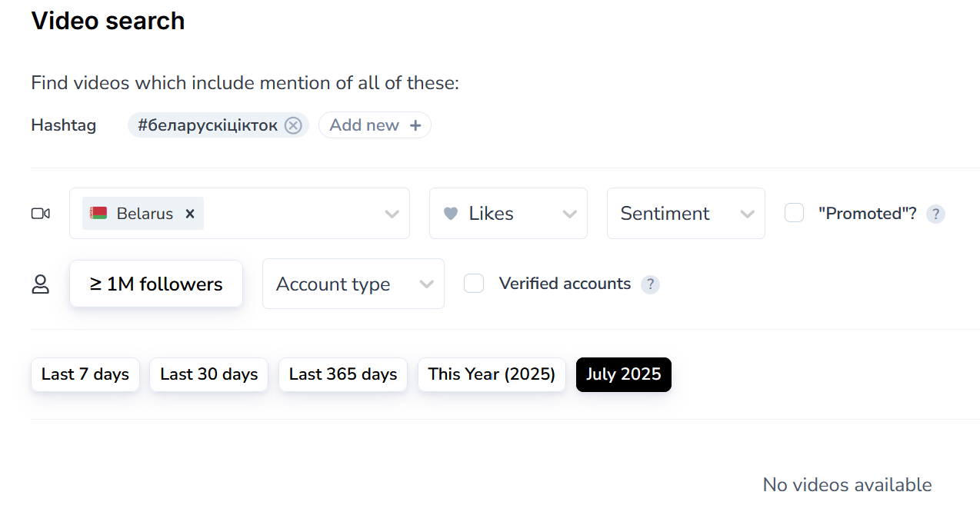Screen dimensions: 980x515
Task: Open help tooltip for Verified accounts
Action: pyautogui.click(x=650, y=284)
